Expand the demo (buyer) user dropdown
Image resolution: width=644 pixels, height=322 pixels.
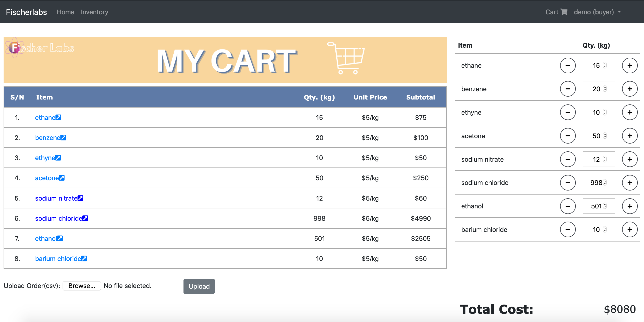tap(597, 12)
